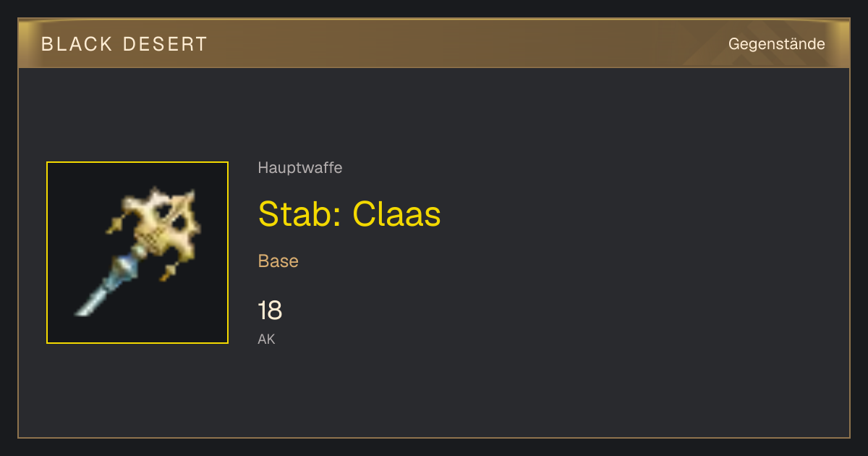This screenshot has width=868, height=456.
Task: Click the Hauptwaffe category label
Action: pyautogui.click(x=300, y=168)
